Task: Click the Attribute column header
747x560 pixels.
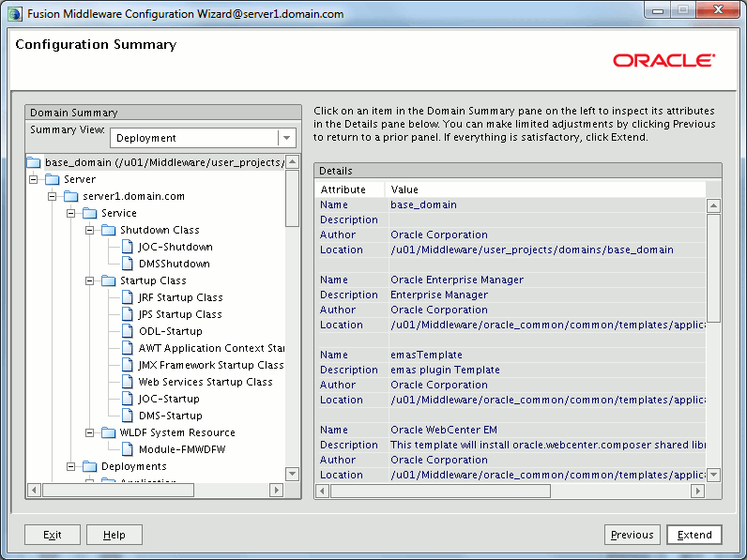Action: tap(350, 189)
